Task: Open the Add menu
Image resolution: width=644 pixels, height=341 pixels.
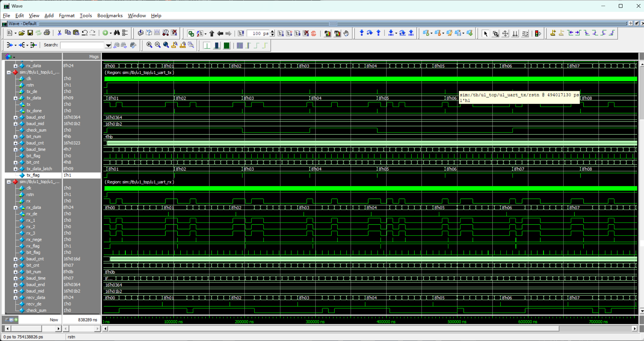Action: (49, 16)
